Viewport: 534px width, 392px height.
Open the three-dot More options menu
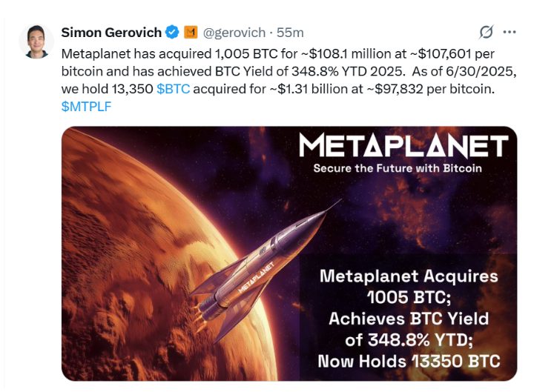pos(510,33)
